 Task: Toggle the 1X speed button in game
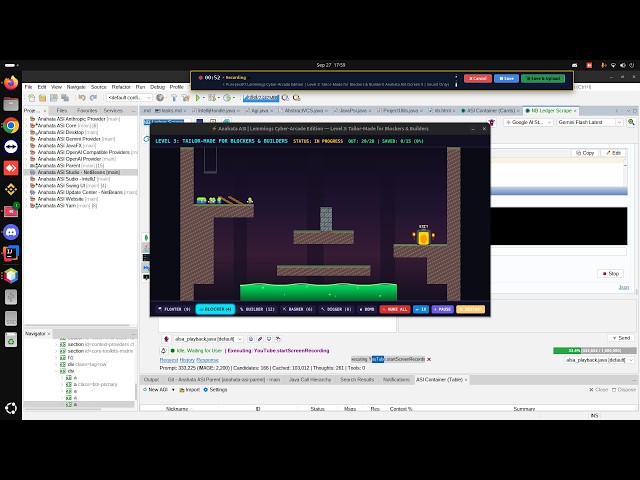click(421, 309)
